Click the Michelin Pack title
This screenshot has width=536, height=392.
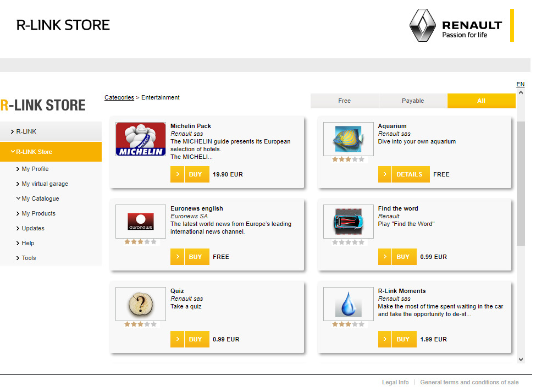(191, 126)
